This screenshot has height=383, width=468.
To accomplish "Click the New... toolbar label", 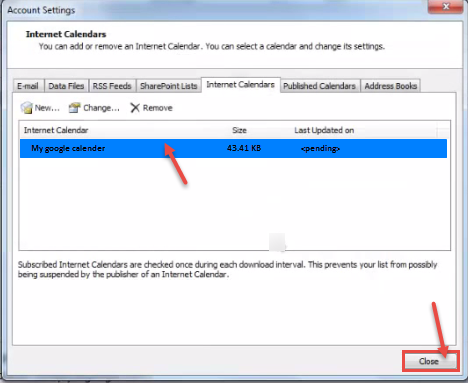I will coord(47,108).
